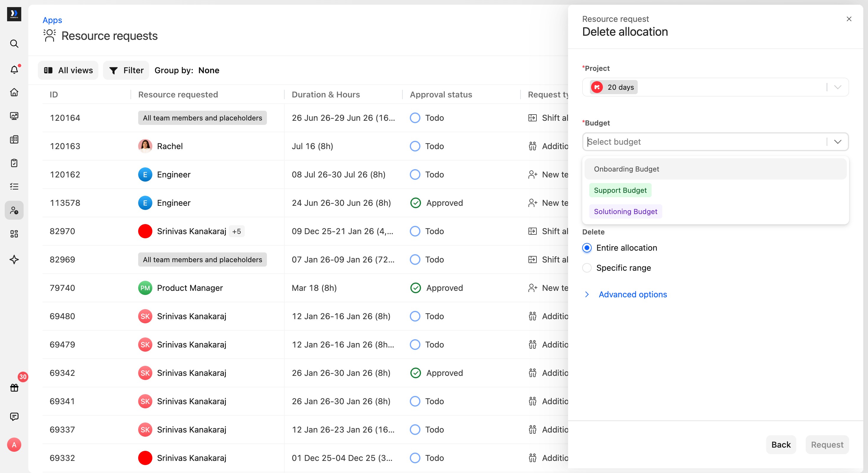Click duration Mar 18 (8h) cell
Viewport: 868px width, 473px height.
coord(314,288)
